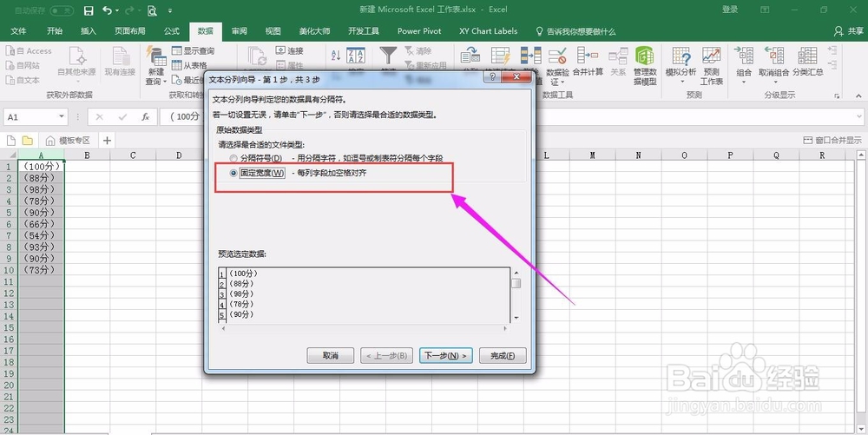Viewport: 868px width, 435px height.
Task: Click 管理数据模型 manage data model icon
Action: 645,66
